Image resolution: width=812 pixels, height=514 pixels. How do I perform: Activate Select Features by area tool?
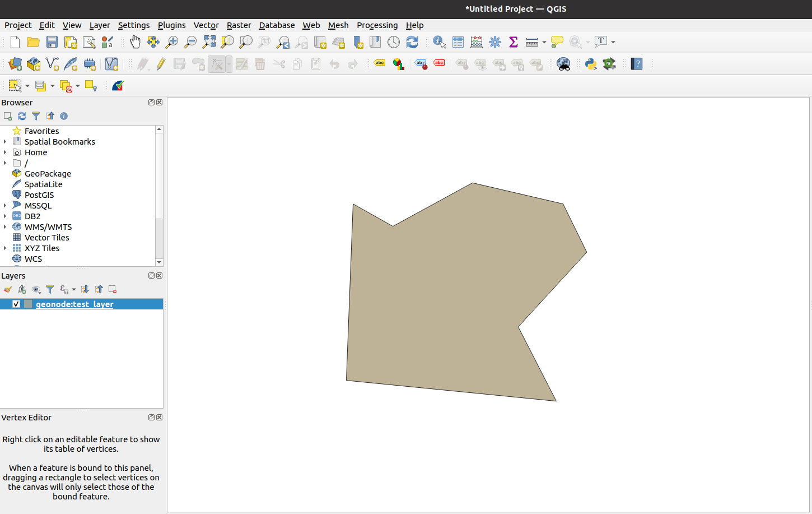15,86
